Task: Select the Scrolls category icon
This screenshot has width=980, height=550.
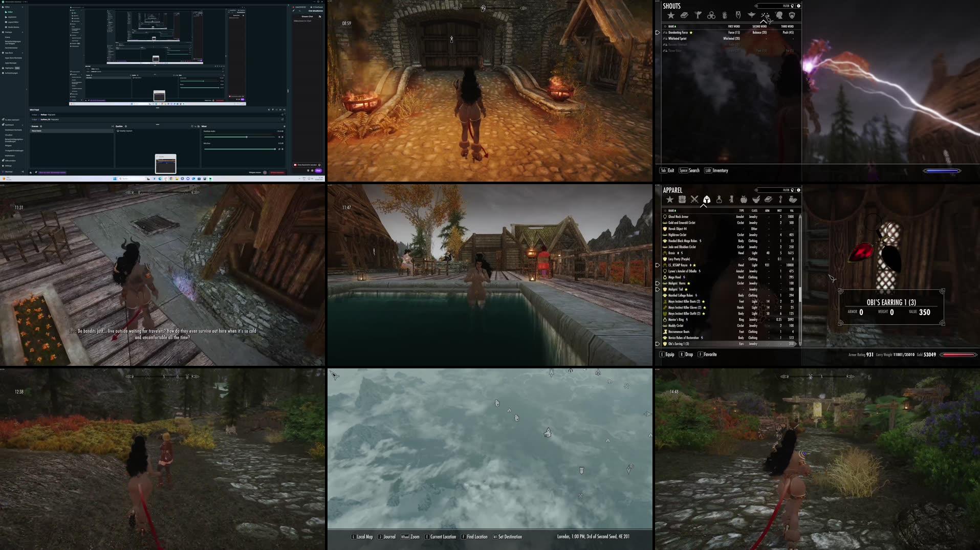Action: coord(731,200)
